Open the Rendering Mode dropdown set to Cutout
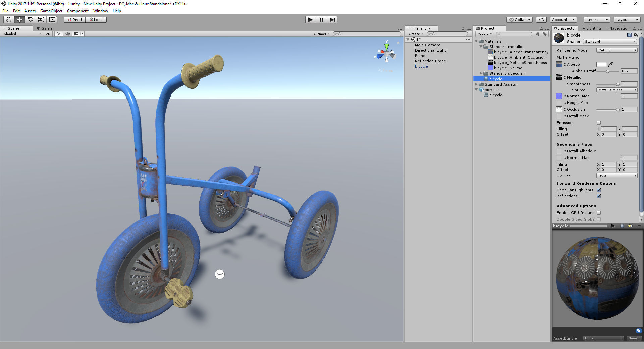This screenshot has width=644, height=349. [x=617, y=50]
